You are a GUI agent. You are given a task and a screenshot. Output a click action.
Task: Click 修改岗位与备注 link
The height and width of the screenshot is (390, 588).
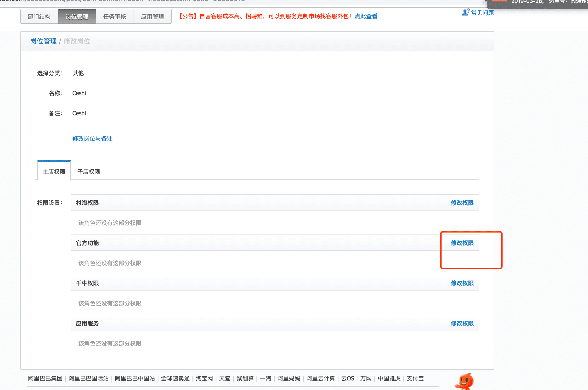click(x=92, y=139)
